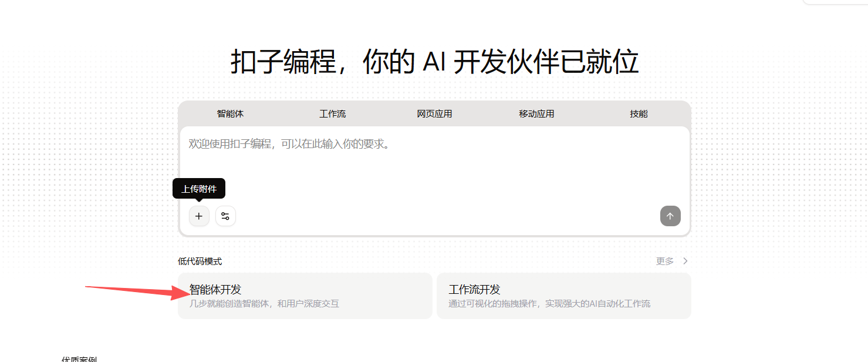Click the 更多 link
The width and height of the screenshot is (868, 362).
pos(665,261)
